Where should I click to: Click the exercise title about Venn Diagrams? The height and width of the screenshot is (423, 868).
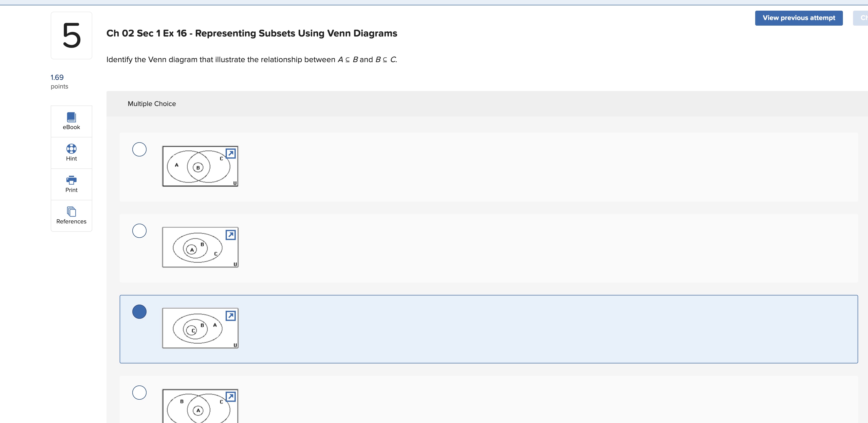click(x=252, y=33)
